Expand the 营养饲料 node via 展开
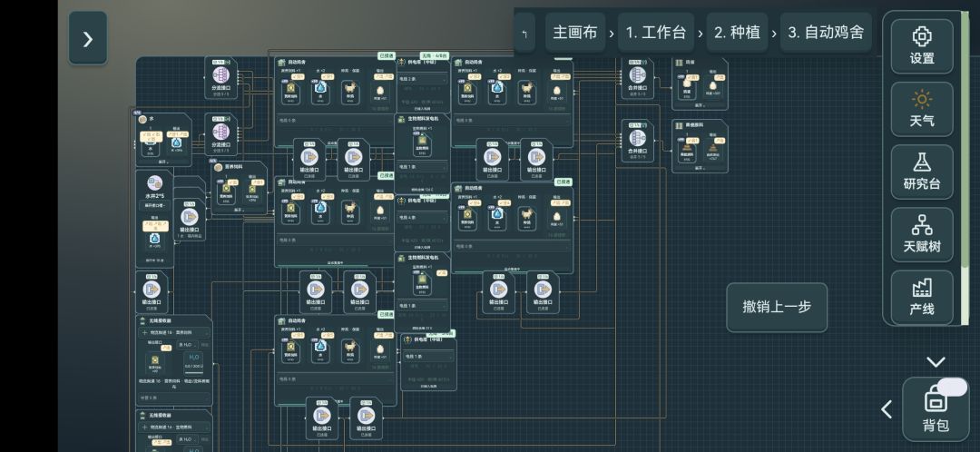Viewport: 980px width, 452px height. click(x=238, y=210)
